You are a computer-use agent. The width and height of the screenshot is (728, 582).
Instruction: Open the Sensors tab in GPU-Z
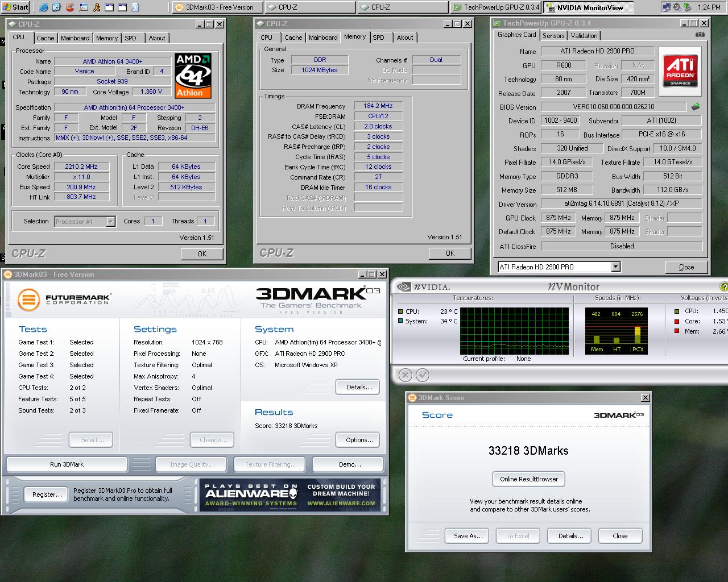pyautogui.click(x=553, y=35)
